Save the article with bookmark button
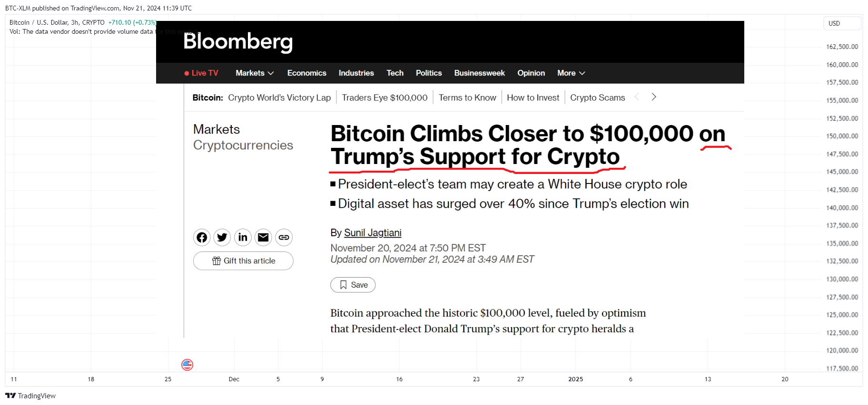Viewport: 868px width, 405px height. [353, 285]
